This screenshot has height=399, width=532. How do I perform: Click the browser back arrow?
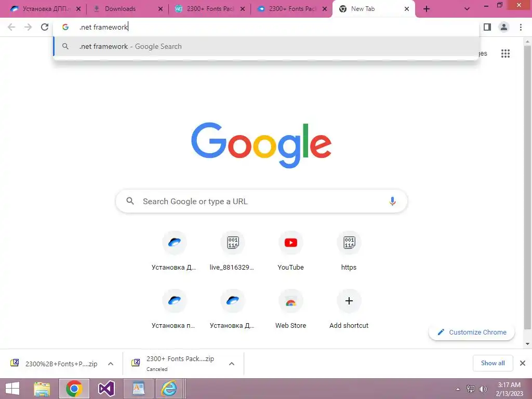(11, 27)
